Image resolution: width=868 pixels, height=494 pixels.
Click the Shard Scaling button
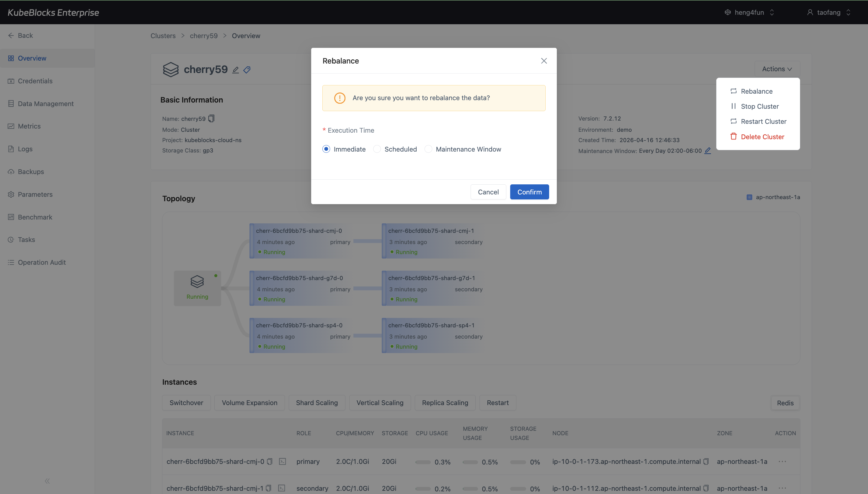click(x=316, y=403)
